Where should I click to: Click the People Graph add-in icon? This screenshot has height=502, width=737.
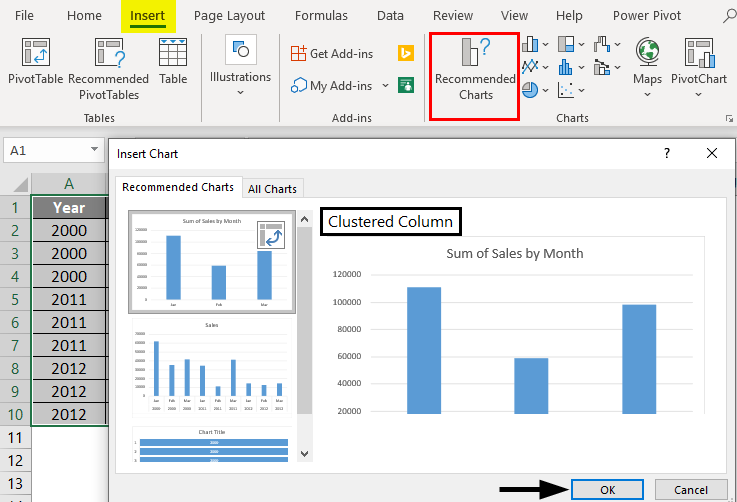[406, 85]
